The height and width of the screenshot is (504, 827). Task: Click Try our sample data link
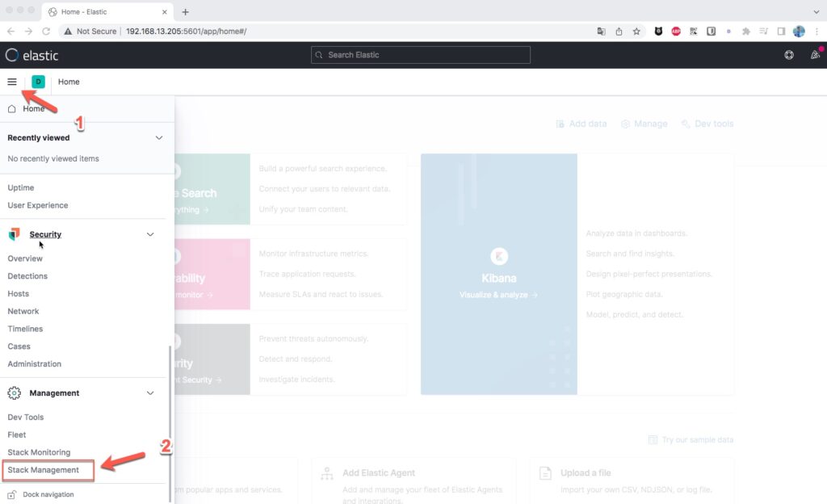click(691, 439)
